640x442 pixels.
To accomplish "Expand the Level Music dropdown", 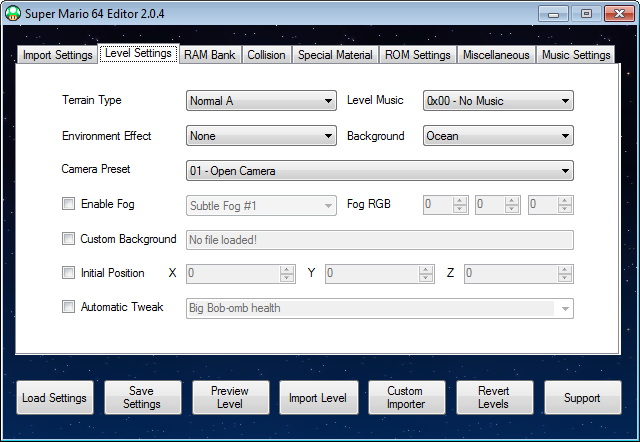I will coord(497,101).
